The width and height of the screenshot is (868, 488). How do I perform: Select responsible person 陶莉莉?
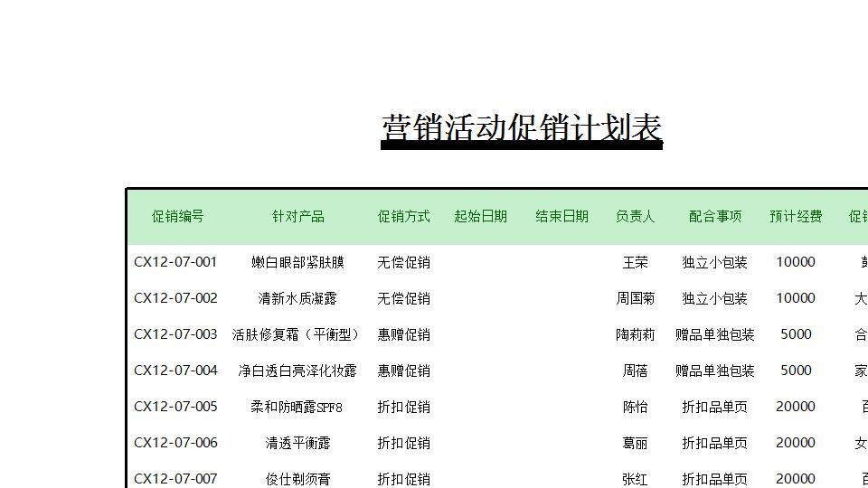point(635,334)
